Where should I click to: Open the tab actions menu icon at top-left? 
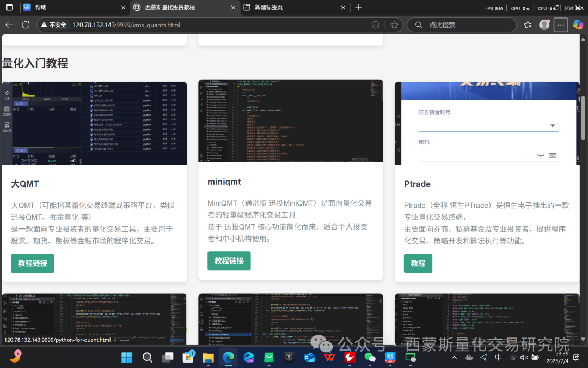click(x=9, y=7)
